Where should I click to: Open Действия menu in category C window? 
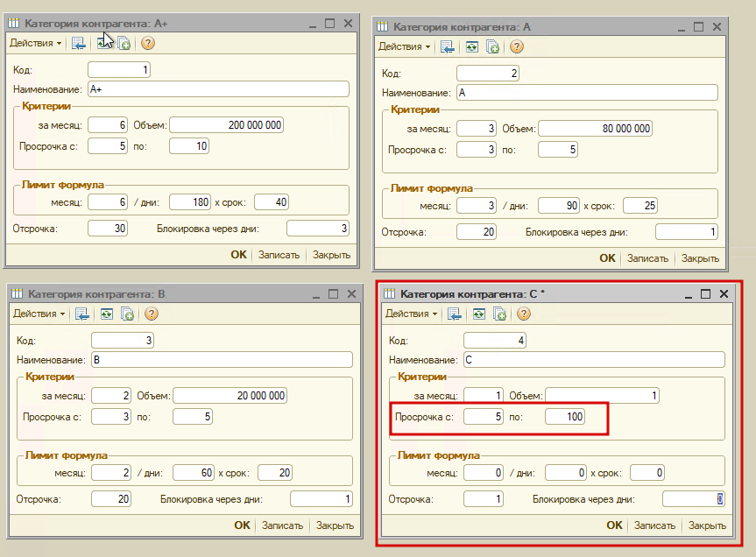[x=411, y=314]
